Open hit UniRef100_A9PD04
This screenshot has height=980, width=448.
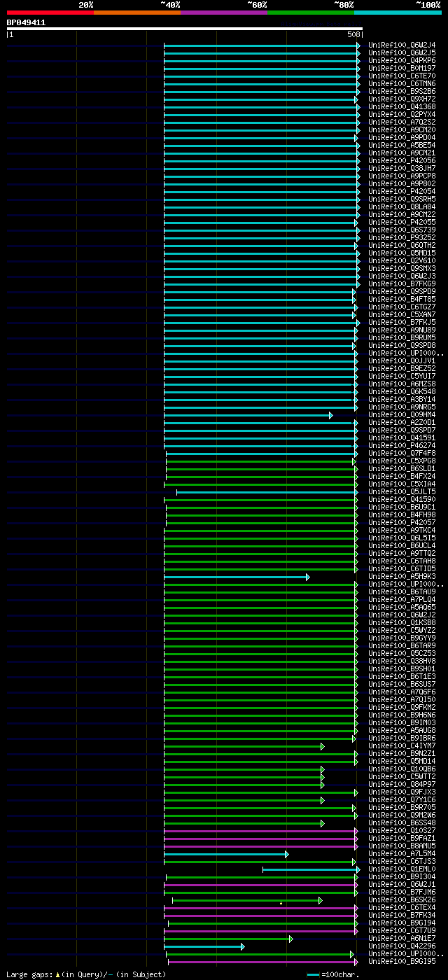pyautogui.click(x=402, y=138)
